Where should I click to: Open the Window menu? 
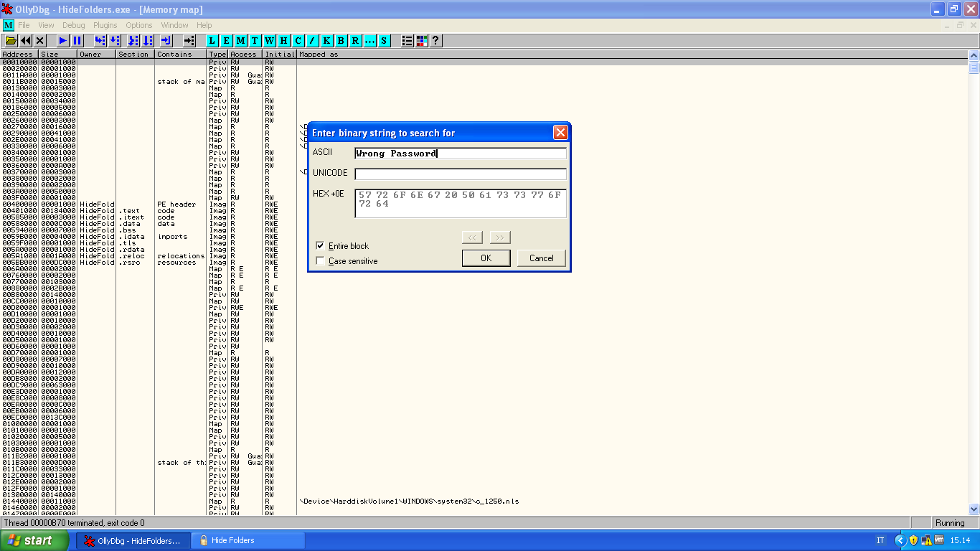pos(175,25)
